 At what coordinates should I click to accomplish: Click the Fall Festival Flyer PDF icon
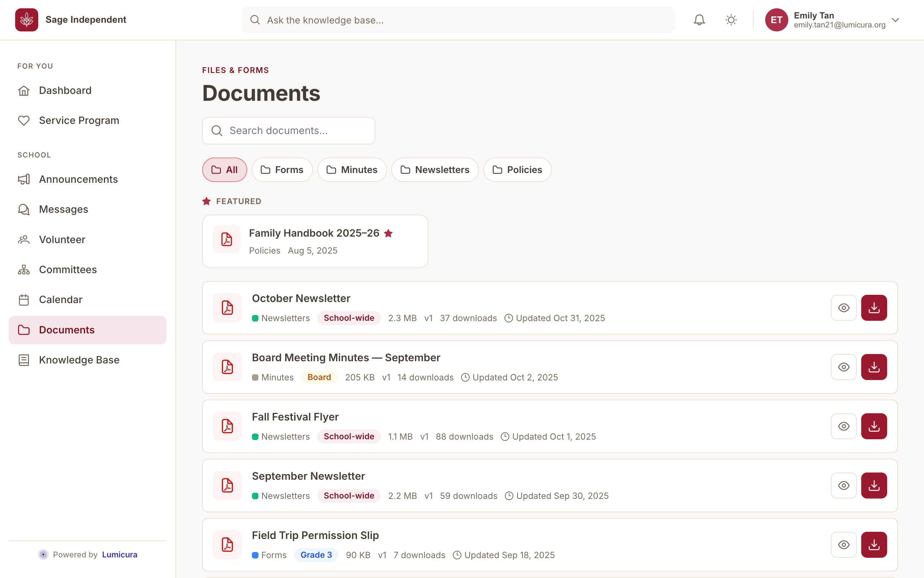227,426
